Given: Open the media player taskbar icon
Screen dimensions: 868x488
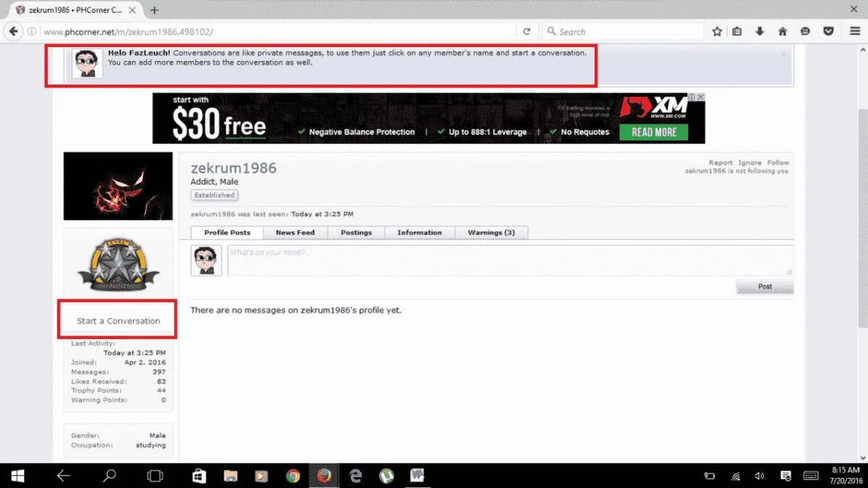Looking at the screenshot, I should [261, 476].
